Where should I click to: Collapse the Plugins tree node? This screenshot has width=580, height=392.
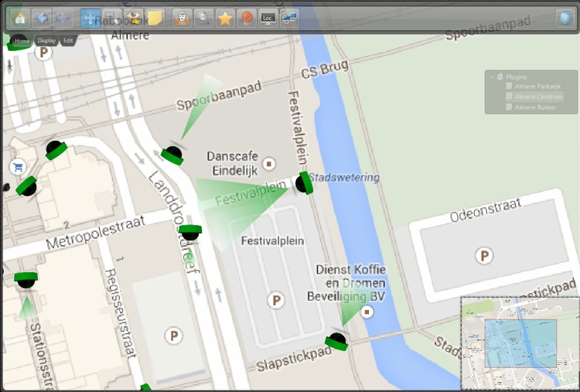point(492,77)
